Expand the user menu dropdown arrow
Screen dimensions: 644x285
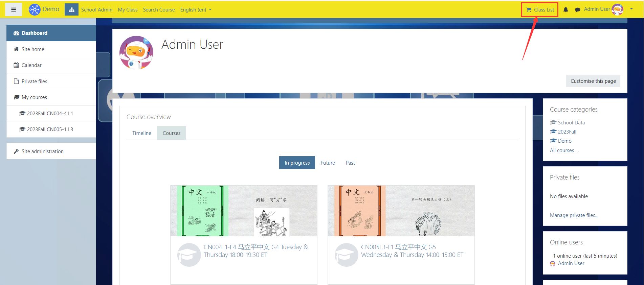(631, 9)
